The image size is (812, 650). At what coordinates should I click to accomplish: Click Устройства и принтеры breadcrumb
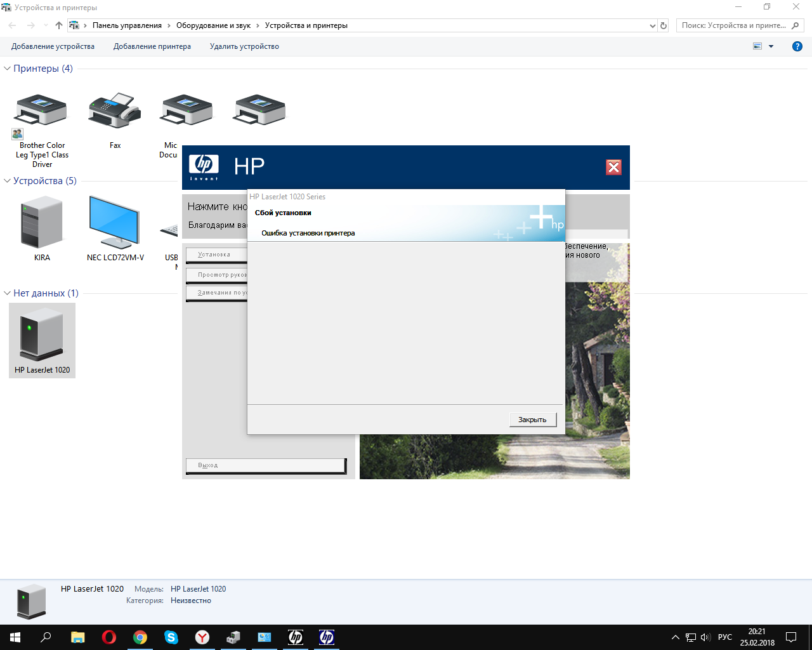pyautogui.click(x=306, y=25)
